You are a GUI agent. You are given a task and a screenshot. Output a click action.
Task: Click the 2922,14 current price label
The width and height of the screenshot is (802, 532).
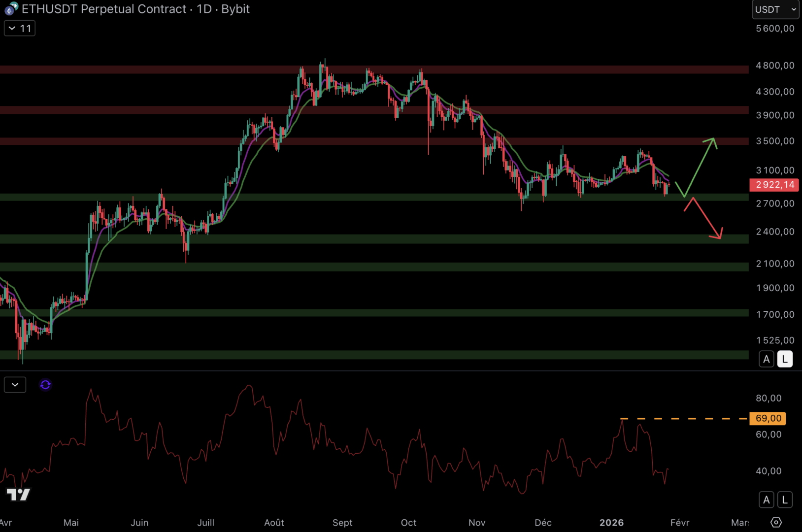pyautogui.click(x=774, y=185)
